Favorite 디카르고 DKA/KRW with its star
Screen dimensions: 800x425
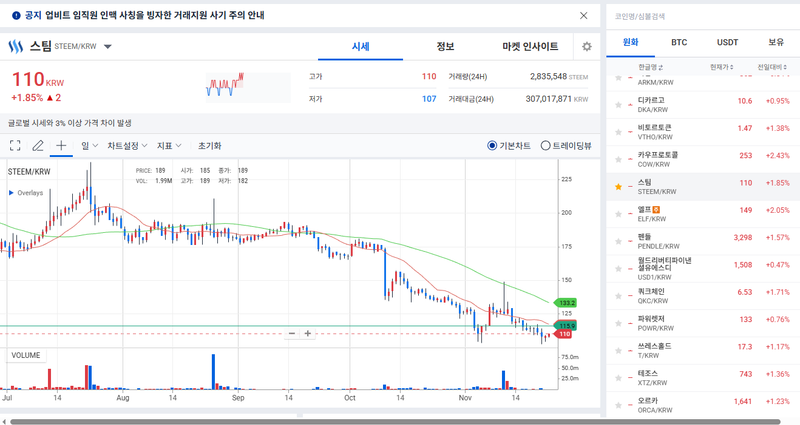pos(619,105)
